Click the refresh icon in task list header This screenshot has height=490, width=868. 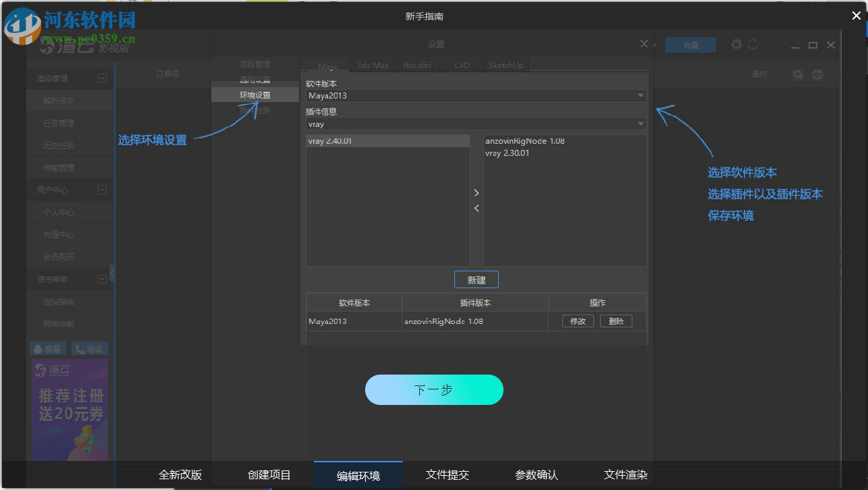(x=817, y=74)
